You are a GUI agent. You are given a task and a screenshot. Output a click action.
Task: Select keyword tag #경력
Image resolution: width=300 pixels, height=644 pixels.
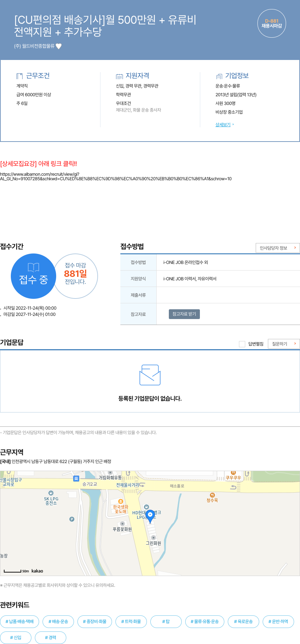pyautogui.click(x=51, y=637)
